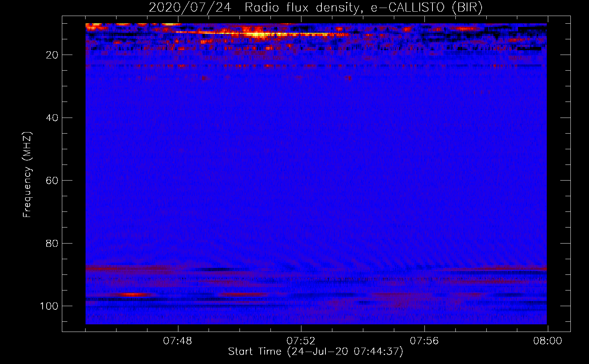Click the 07:48 time tick label

click(x=178, y=341)
